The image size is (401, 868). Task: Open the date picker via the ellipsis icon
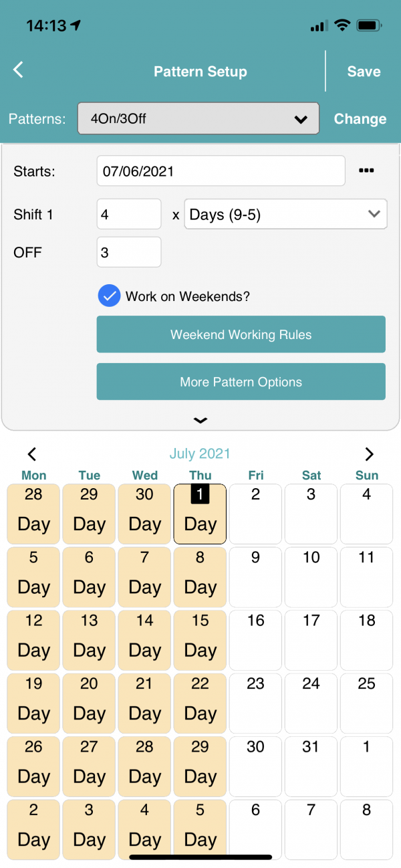click(366, 171)
